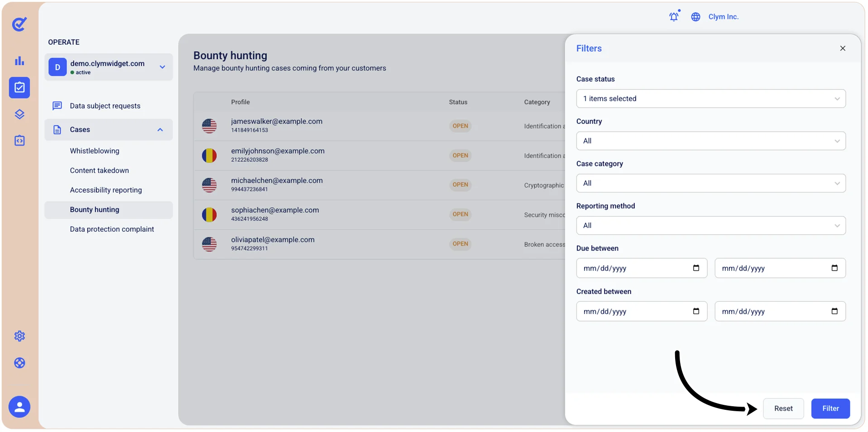Click the globe language icon
This screenshot has height=432, width=868.
[695, 17]
